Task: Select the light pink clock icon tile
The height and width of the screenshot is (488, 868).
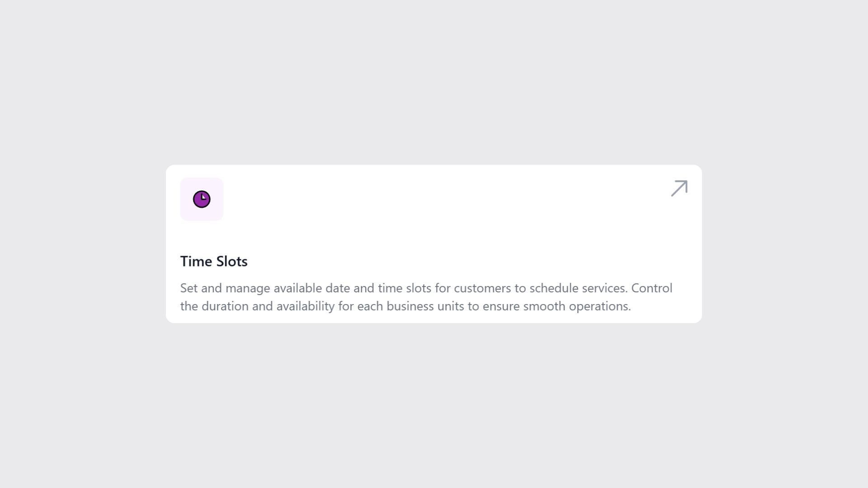Action: (202, 199)
